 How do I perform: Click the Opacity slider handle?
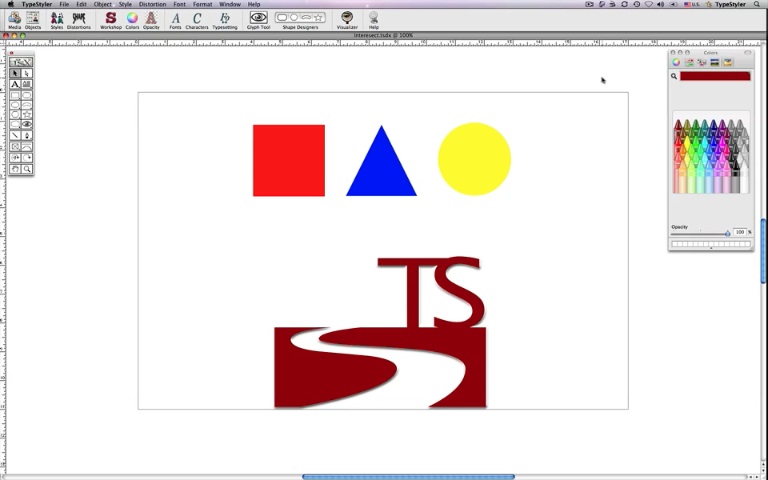[x=728, y=234]
